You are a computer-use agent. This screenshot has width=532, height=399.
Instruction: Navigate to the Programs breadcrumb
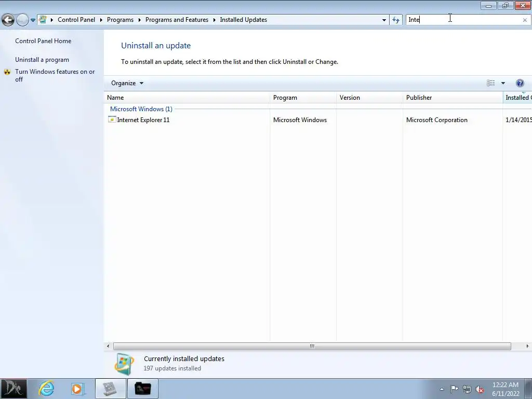[120, 20]
